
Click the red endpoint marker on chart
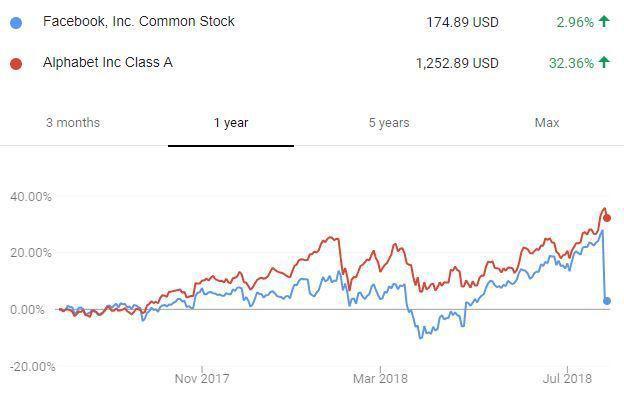pos(607,218)
